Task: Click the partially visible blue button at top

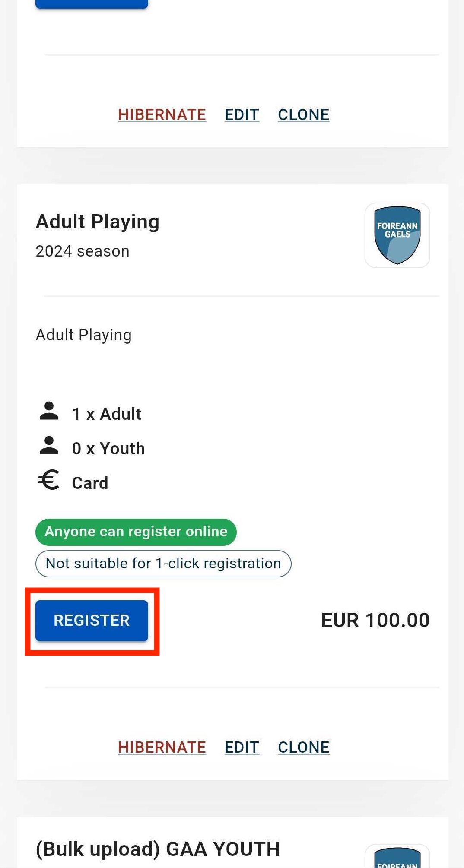Action: (x=92, y=4)
